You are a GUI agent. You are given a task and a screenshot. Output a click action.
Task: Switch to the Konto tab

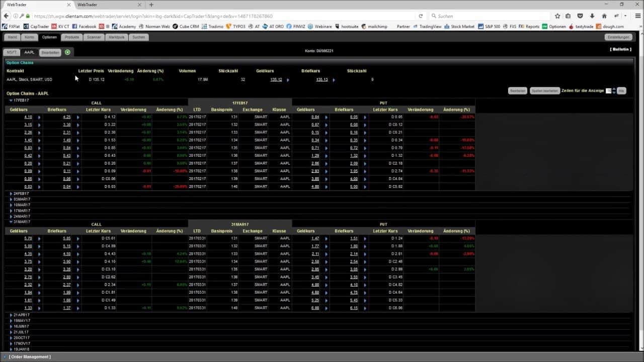(x=30, y=37)
